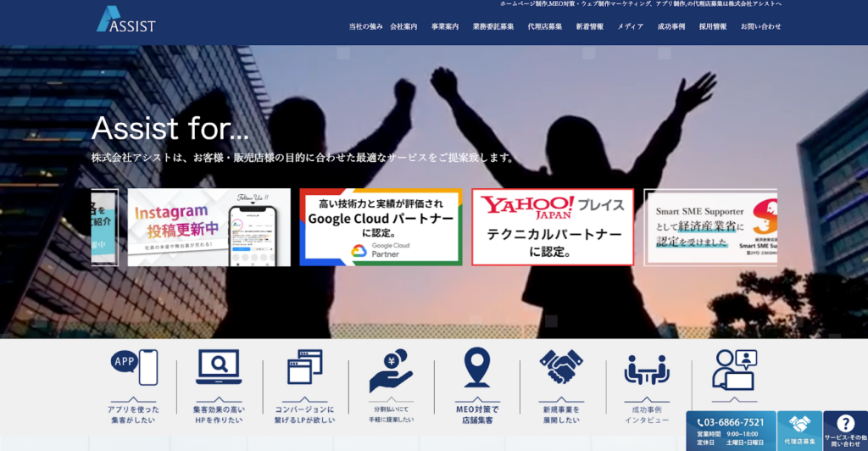Open the 集客効果の高いHPを作りたい link
The width and height of the screenshot is (868, 451).
coord(219,415)
